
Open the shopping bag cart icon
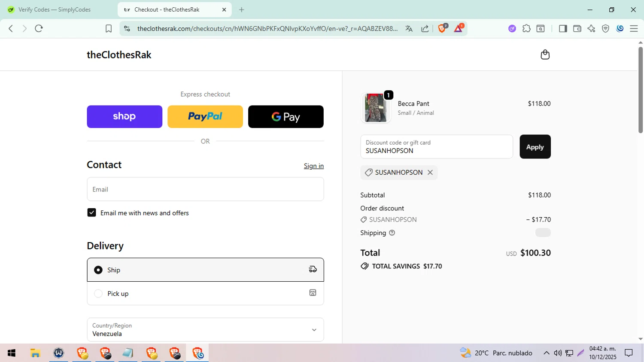click(545, 55)
